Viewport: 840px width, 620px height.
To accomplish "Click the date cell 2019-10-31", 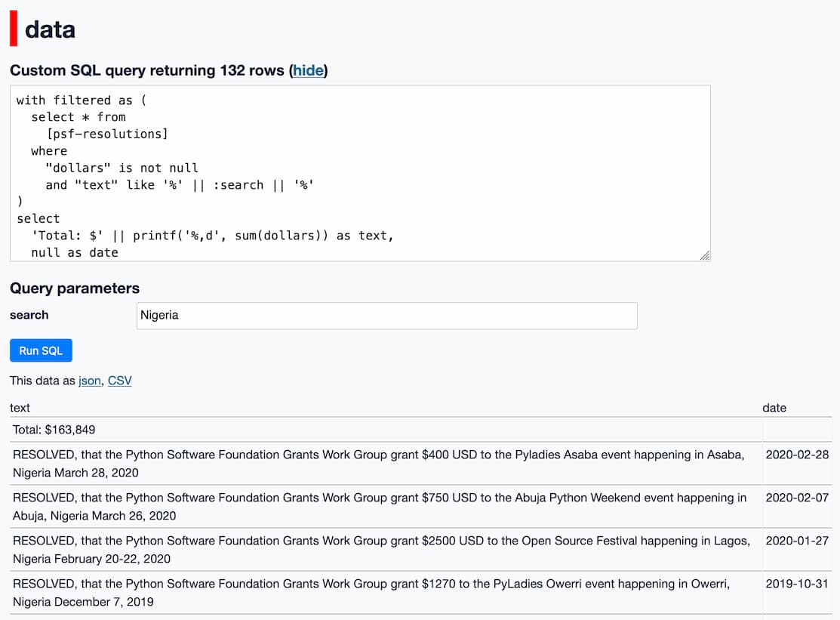I will tap(797, 583).
